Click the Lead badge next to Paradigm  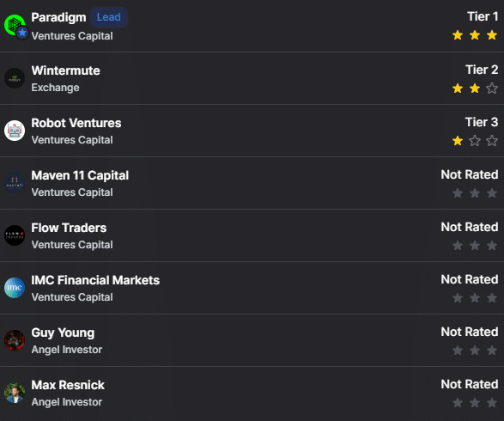pyautogui.click(x=109, y=17)
